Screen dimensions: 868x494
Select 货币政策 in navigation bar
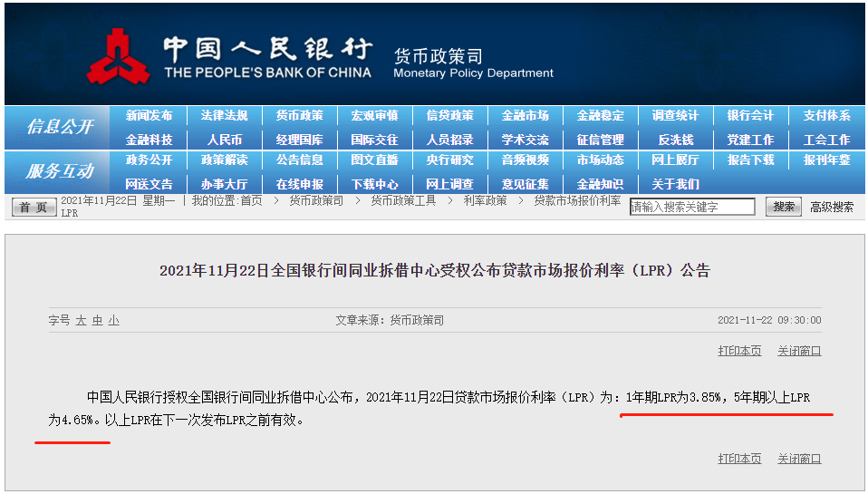[300, 115]
